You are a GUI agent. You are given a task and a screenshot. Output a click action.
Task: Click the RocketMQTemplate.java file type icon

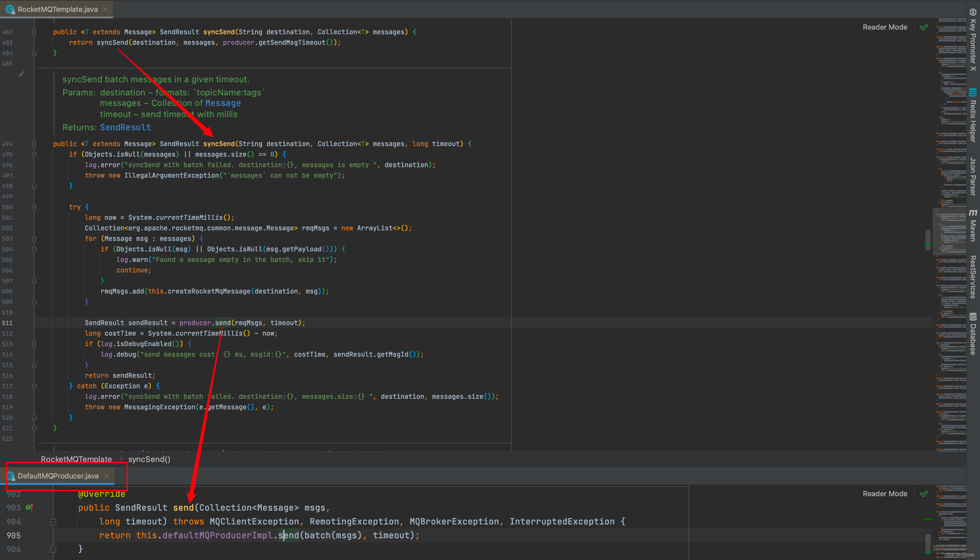click(x=10, y=9)
